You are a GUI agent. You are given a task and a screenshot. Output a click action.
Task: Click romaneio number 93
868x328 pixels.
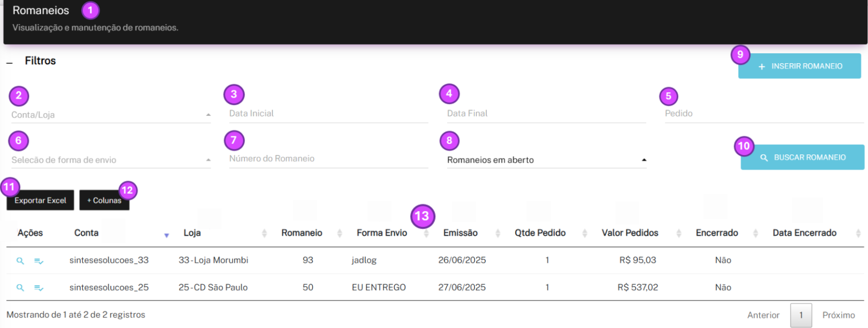point(308,260)
